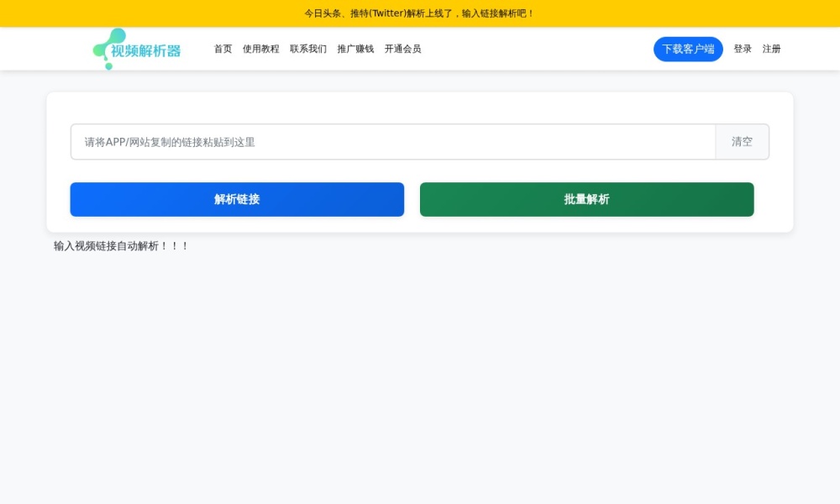Screen dimensions: 840x504
Task: Open the 注册 registration link
Action: pyautogui.click(x=771, y=49)
